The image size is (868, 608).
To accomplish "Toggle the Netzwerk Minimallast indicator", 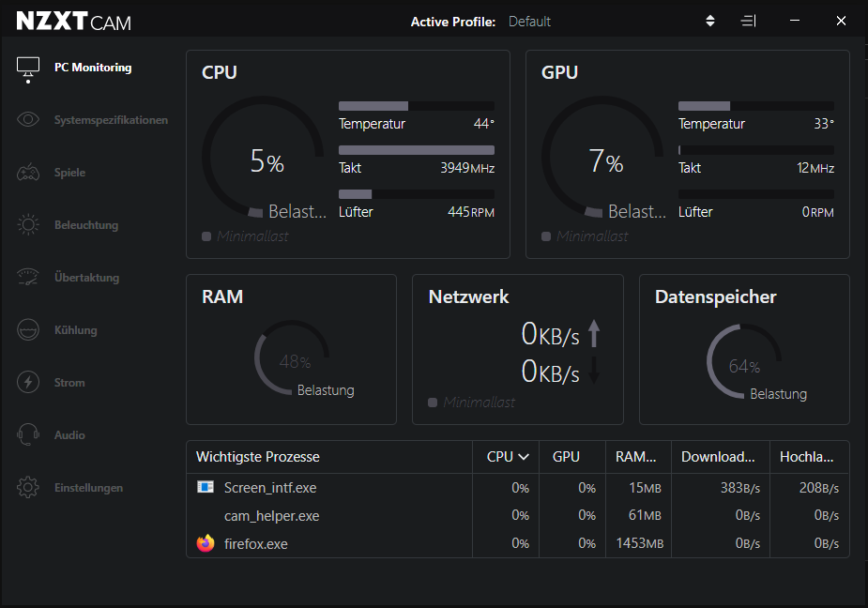I will [x=433, y=403].
